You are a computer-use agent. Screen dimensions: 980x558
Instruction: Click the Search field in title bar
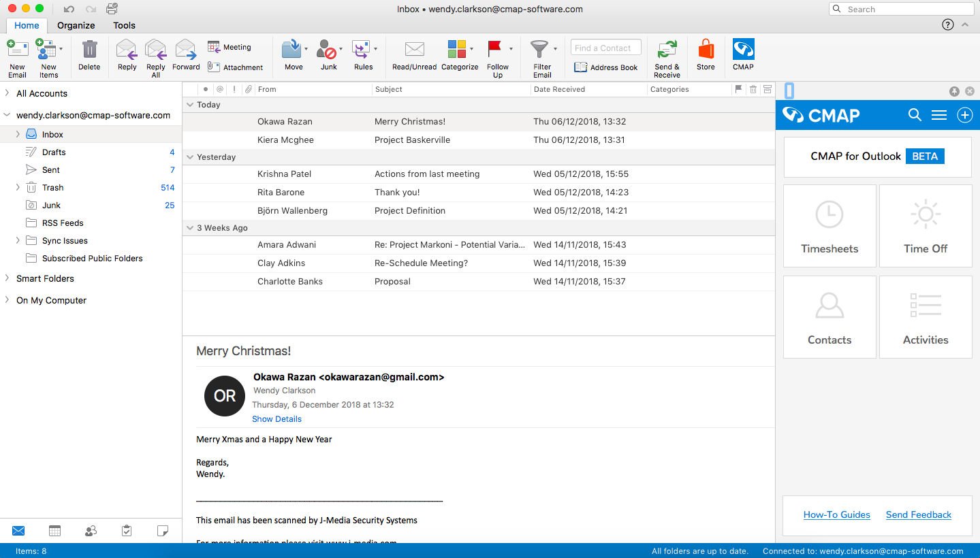902,9
